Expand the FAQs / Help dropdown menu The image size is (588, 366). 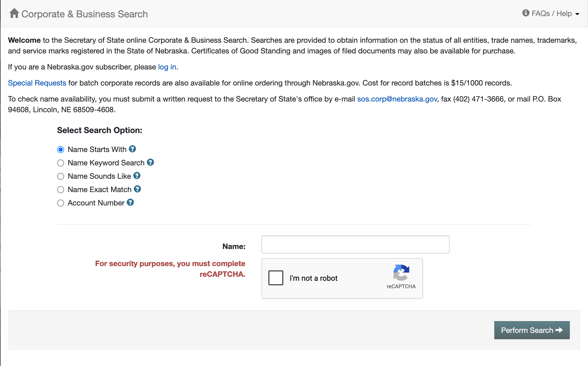(551, 13)
